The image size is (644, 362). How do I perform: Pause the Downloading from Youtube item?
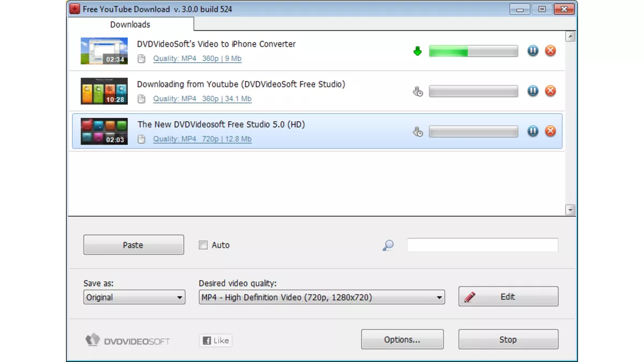click(532, 91)
